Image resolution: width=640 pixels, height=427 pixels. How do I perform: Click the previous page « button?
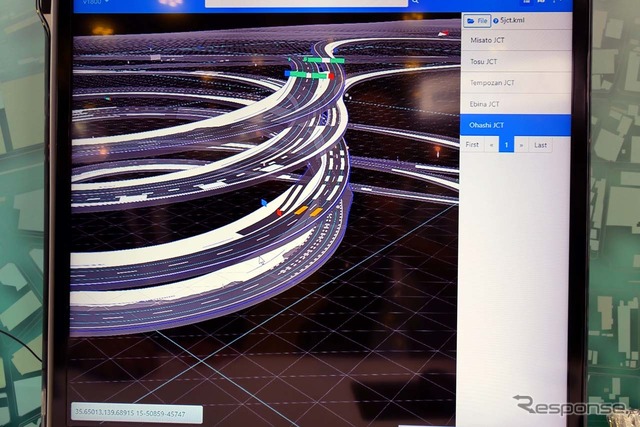(x=491, y=145)
